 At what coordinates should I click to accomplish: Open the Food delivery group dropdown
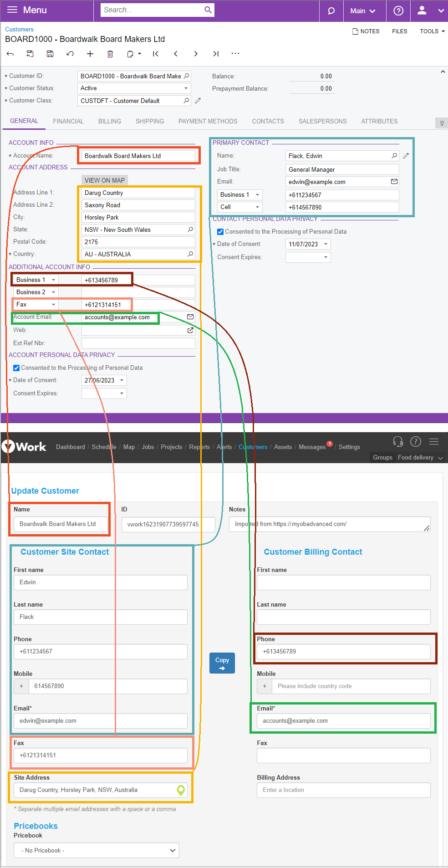pos(420,458)
